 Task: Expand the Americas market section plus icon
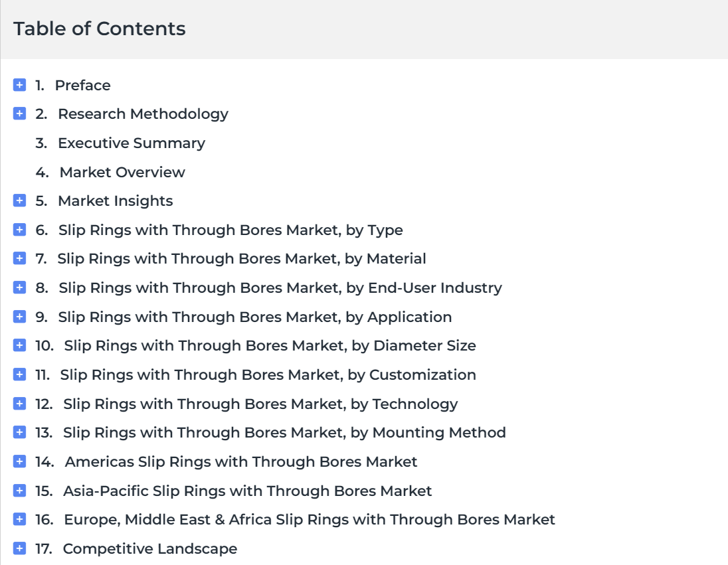tap(19, 461)
